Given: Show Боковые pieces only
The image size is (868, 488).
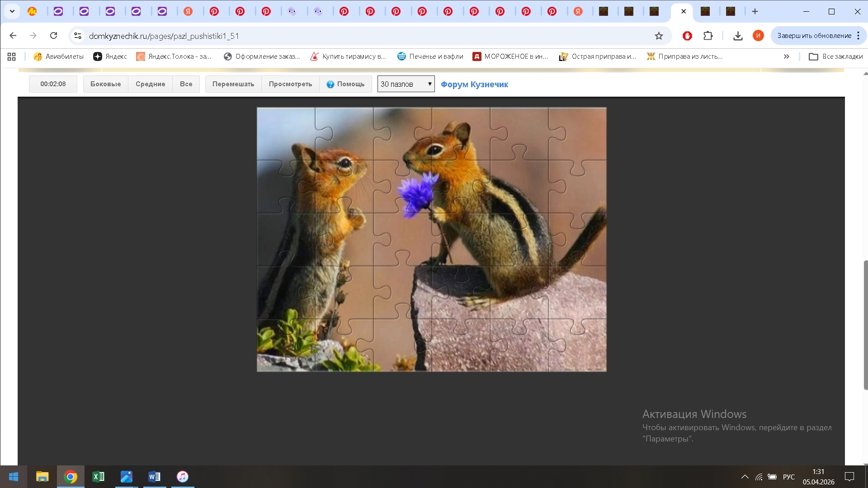Looking at the screenshot, I should coord(105,84).
